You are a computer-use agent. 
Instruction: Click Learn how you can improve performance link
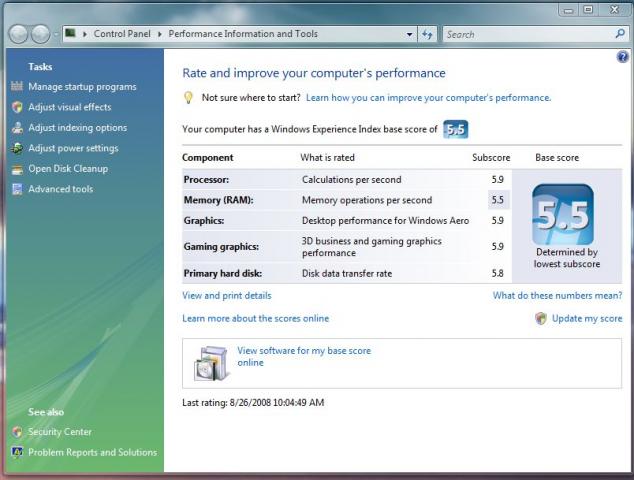click(x=428, y=97)
